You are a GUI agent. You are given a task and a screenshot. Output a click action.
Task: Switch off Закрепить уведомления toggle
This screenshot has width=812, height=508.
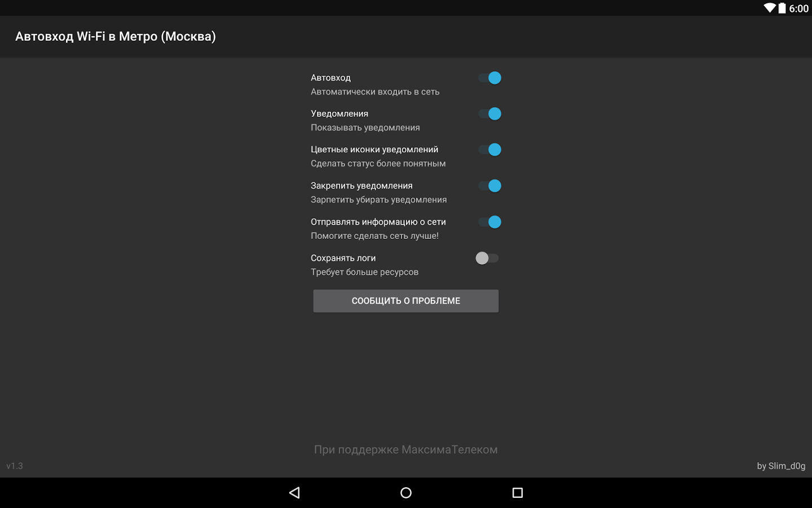tap(489, 186)
